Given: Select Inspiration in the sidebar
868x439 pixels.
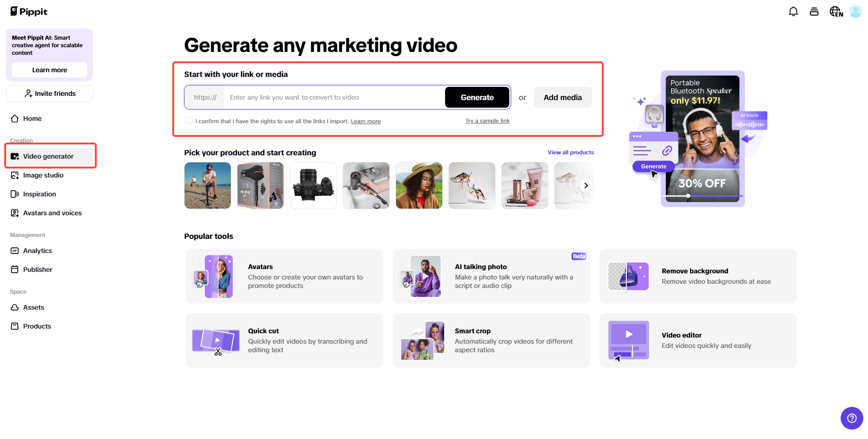Looking at the screenshot, I should pos(39,194).
